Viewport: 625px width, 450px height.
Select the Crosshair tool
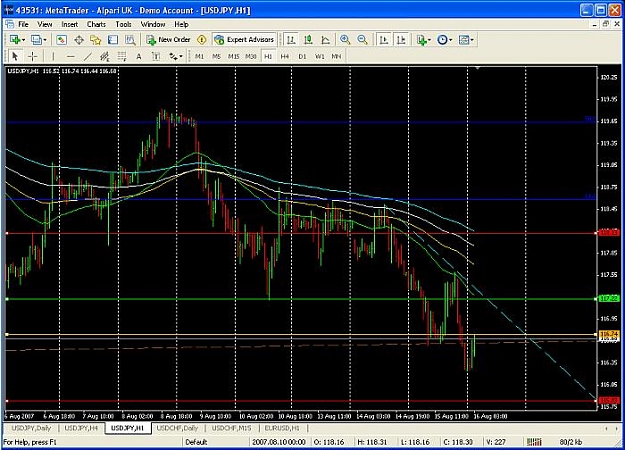[33, 57]
